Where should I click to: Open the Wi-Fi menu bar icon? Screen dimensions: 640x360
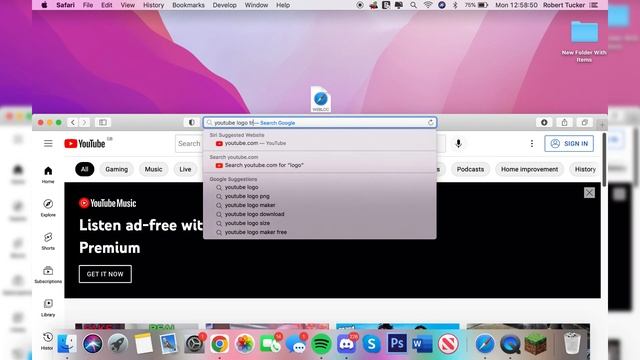coord(427,5)
